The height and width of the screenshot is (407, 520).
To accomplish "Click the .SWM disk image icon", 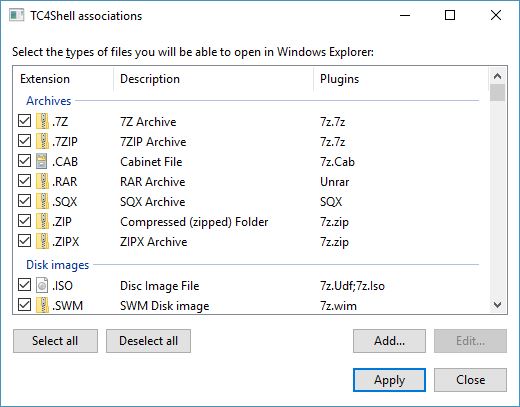I will point(42,305).
